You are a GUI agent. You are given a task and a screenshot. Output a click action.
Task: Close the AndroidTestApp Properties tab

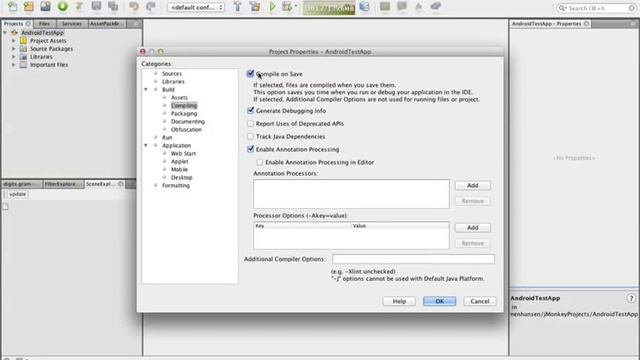point(587,24)
